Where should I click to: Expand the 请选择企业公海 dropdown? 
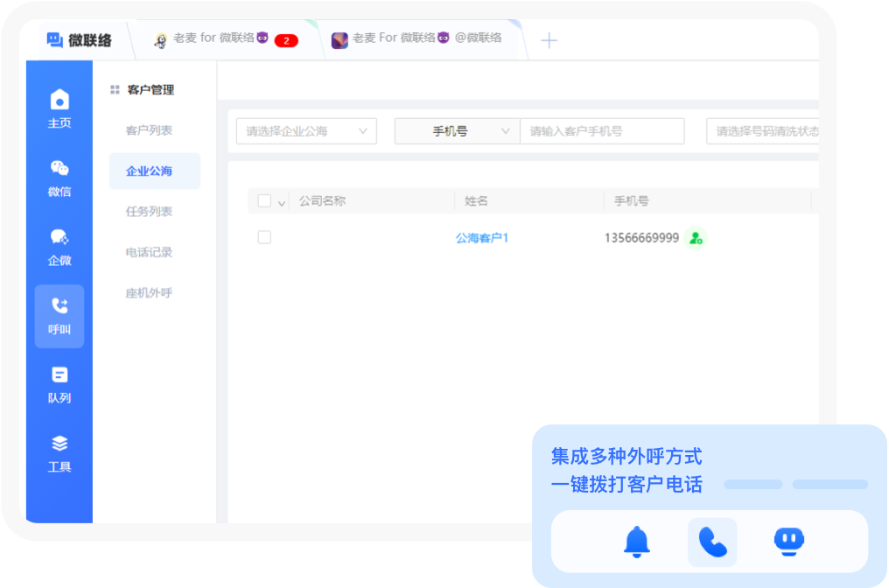(306, 131)
